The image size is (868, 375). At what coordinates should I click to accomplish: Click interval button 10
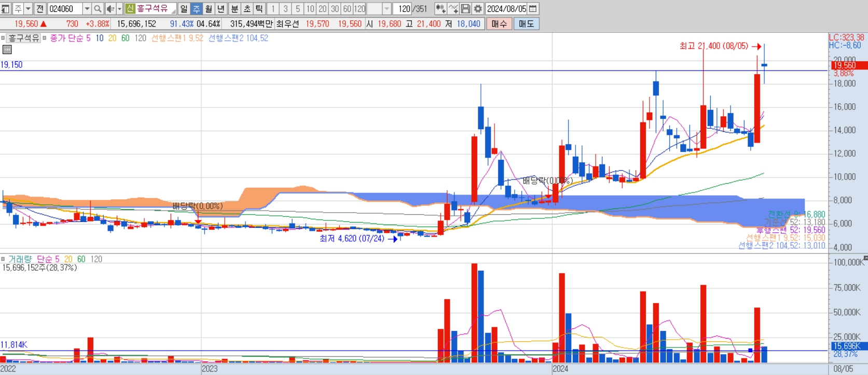310,9
